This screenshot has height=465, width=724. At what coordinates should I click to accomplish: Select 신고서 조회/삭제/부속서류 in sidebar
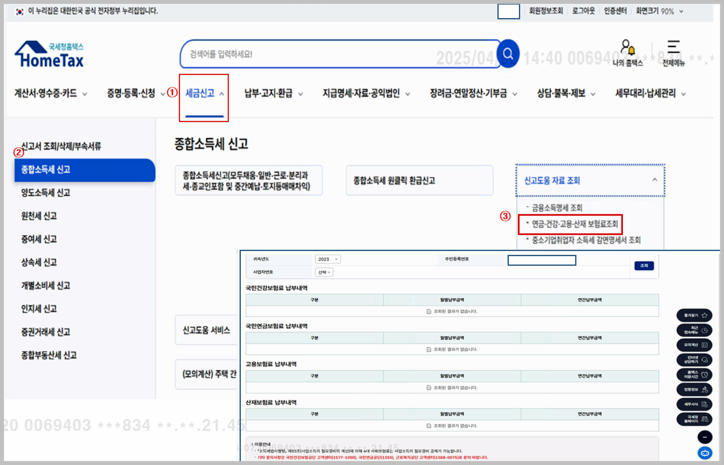(x=60, y=146)
